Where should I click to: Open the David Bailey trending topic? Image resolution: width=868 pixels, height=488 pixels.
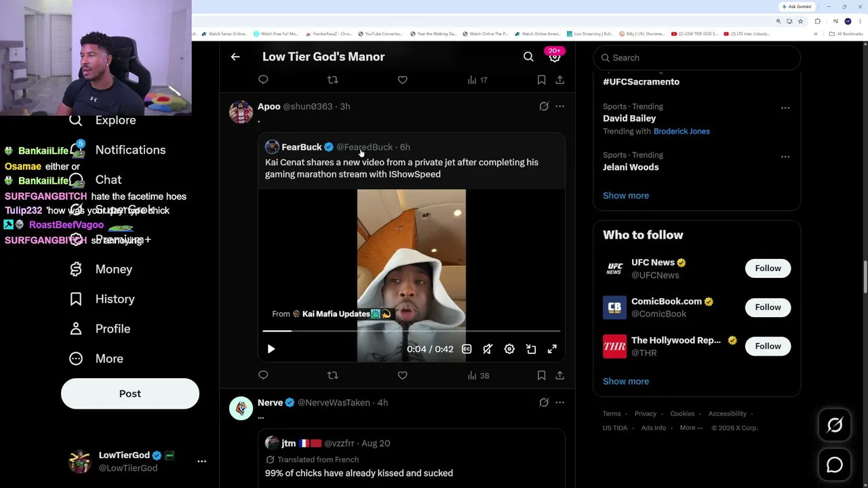pyautogui.click(x=629, y=118)
